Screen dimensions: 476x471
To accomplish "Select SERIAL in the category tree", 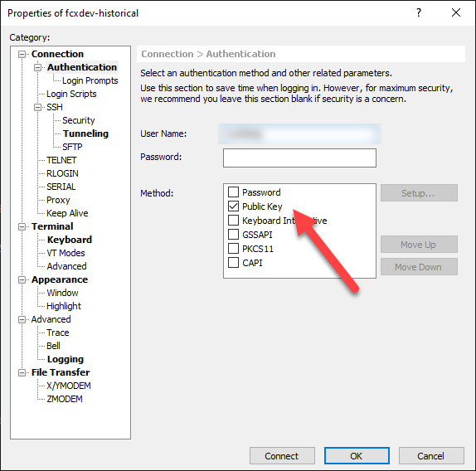I will [x=61, y=187].
